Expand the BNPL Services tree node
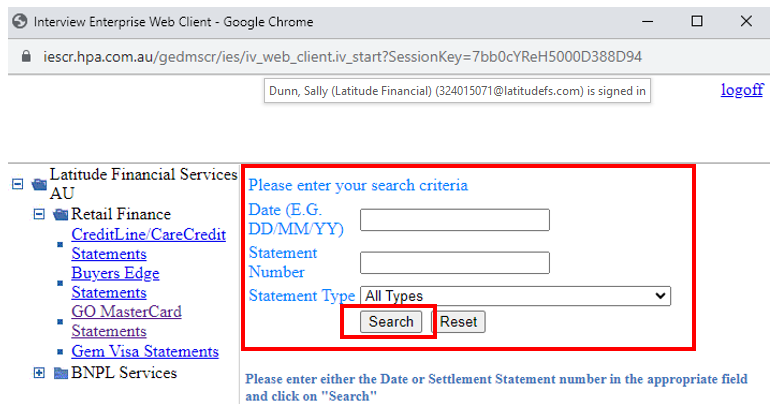 40,373
